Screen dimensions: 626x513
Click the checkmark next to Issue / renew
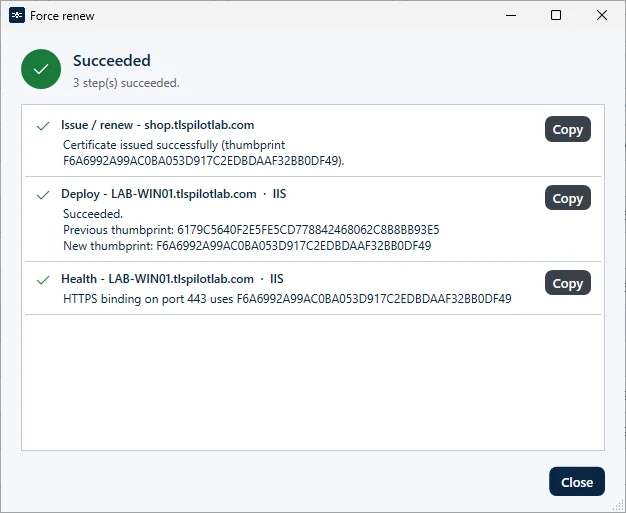coord(43,126)
